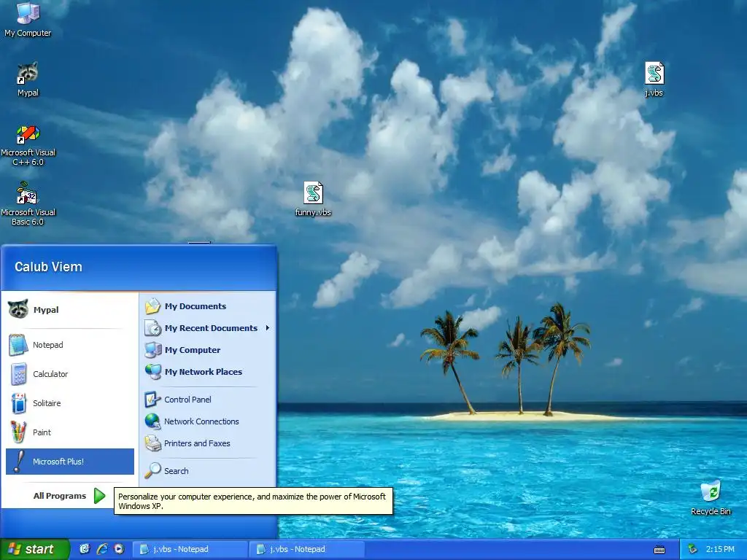Open My Network Places from Start menu

pos(208,372)
